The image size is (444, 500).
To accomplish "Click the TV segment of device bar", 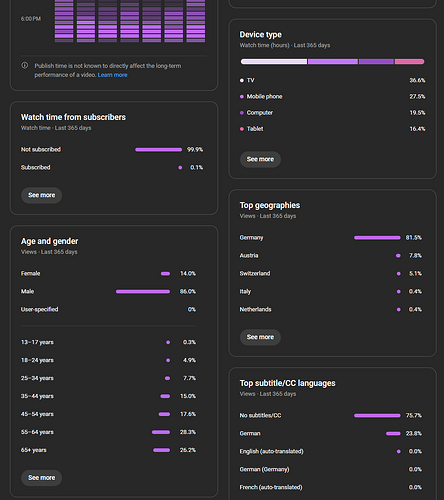I will tap(274, 62).
